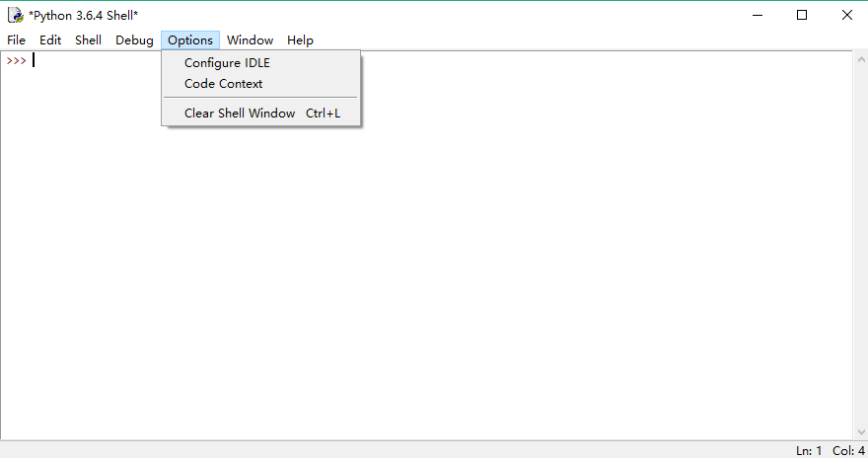Click the Python IDLE title bar icon

click(x=16, y=15)
